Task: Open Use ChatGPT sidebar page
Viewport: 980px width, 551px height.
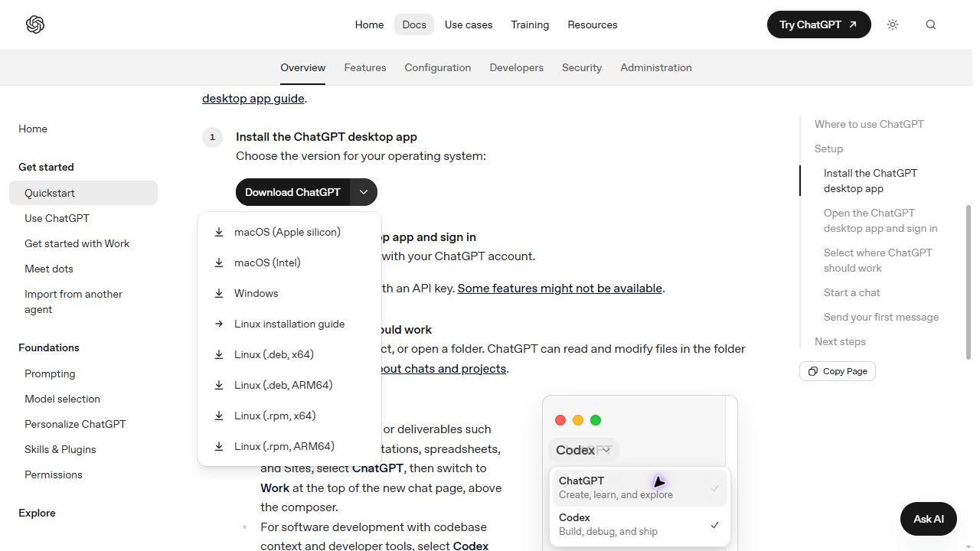Action: (83, 218)
